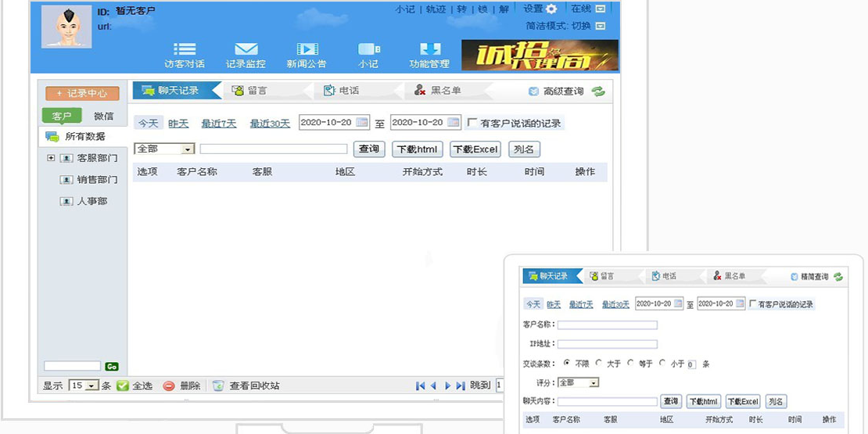Viewport: 868px width, 434px height.
Task: Open calendar for start date in main window
Action: pos(362,122)
